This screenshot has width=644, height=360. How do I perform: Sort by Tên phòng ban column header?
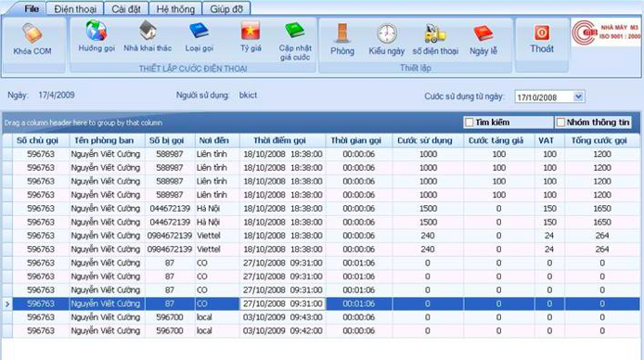click(108, 140)
